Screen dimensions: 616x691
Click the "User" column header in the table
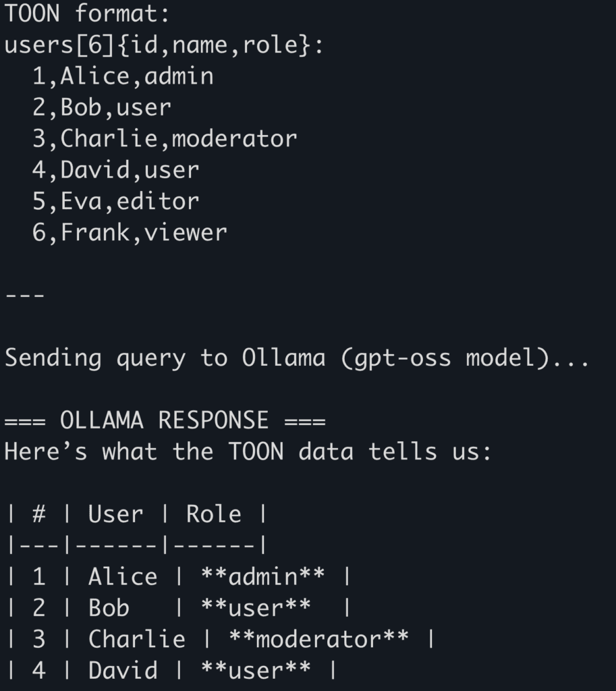click(115, 514)
